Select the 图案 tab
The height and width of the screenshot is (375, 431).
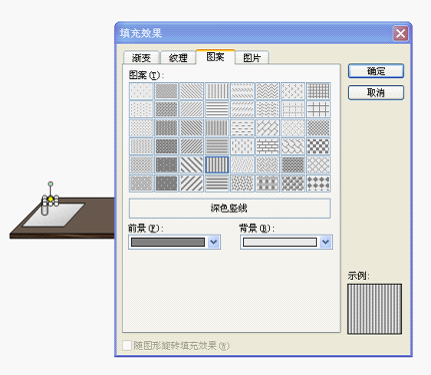click(215, 57)
